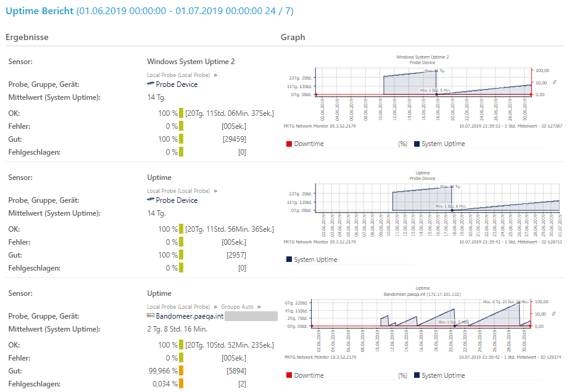Click the Uptime Bericht report title
The height and width of the screenshot is (392, 569).
coord(38,11)
